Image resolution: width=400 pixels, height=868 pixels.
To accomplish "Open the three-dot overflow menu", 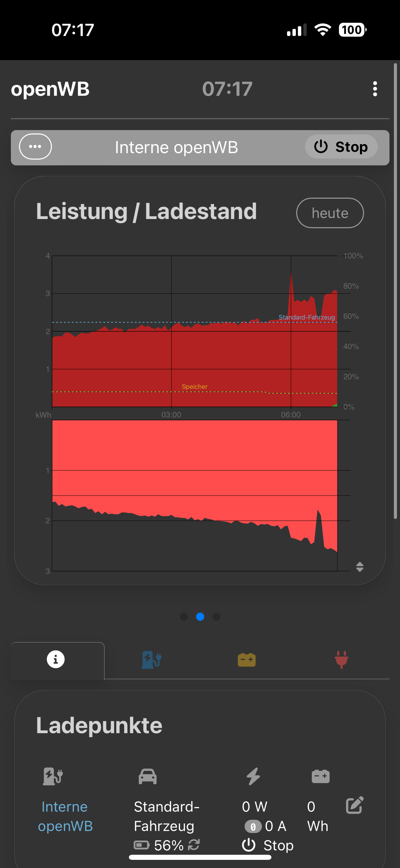I will pyautogui.click(x=375, y=89).
